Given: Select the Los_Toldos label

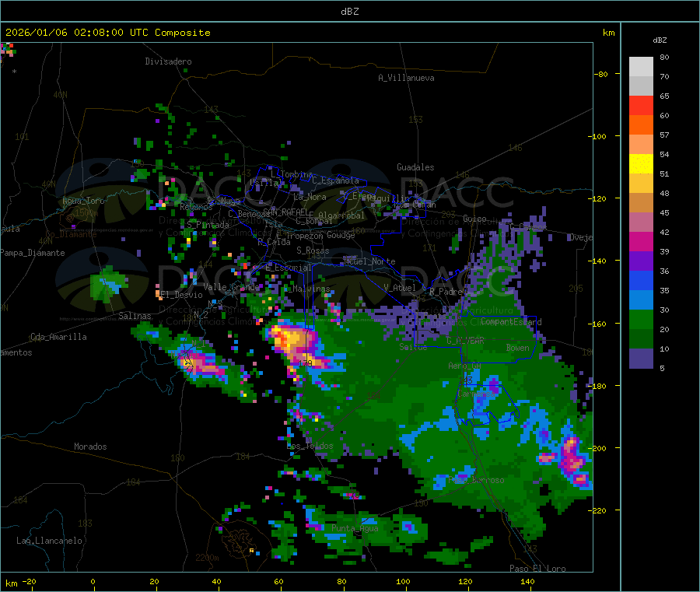Looking at the screenshot, I should pyautogui.click(x=310, y=446).
